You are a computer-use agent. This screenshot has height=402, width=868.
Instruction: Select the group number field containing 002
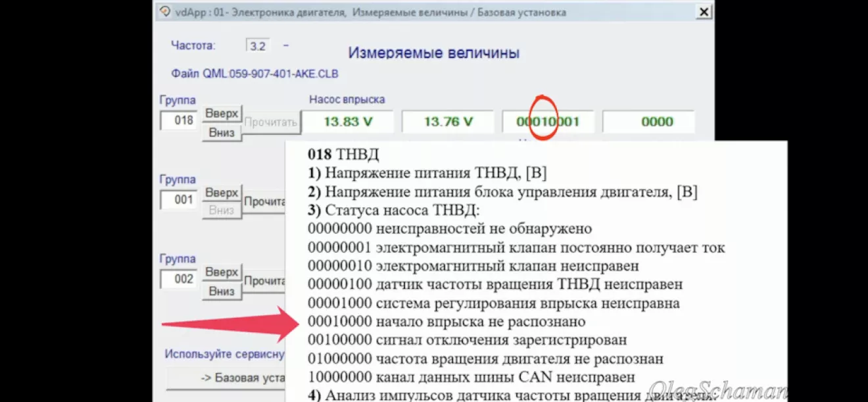click(x=180, y=279)
